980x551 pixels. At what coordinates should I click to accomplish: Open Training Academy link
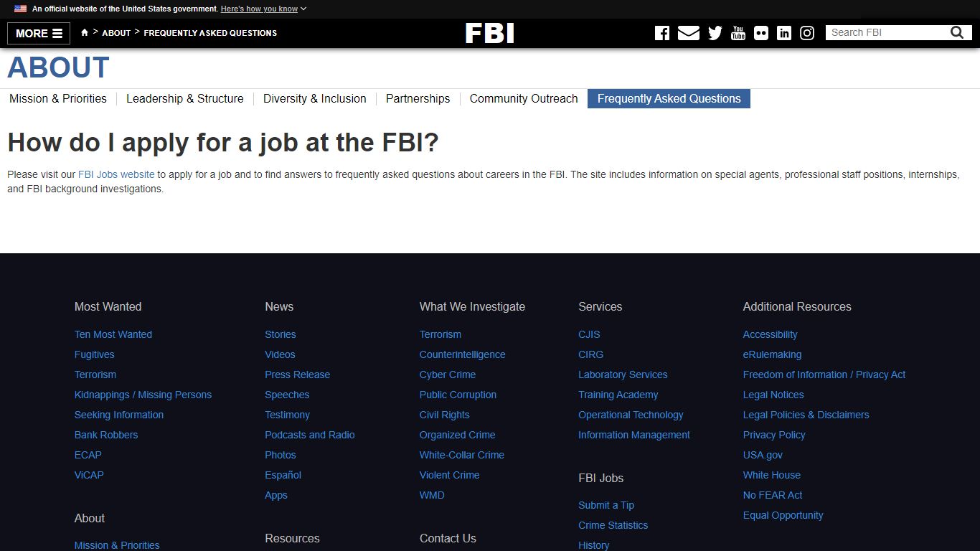pos(618,395)
